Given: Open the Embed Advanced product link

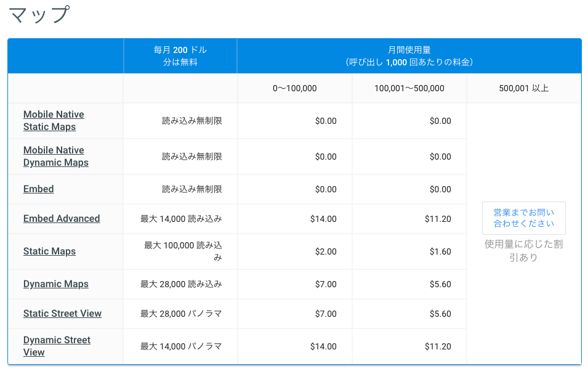Looking at the screenshot, I should tap(62, 218).
